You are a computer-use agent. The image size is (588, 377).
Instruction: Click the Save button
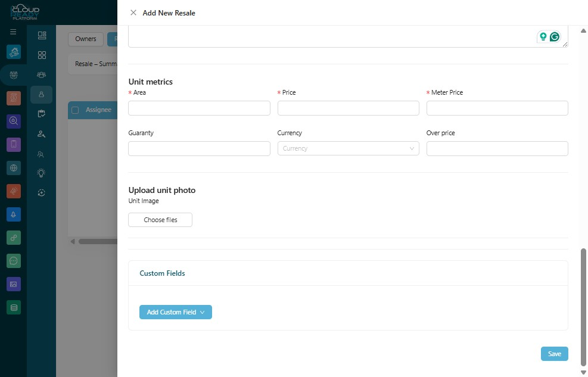pos(554,354)
